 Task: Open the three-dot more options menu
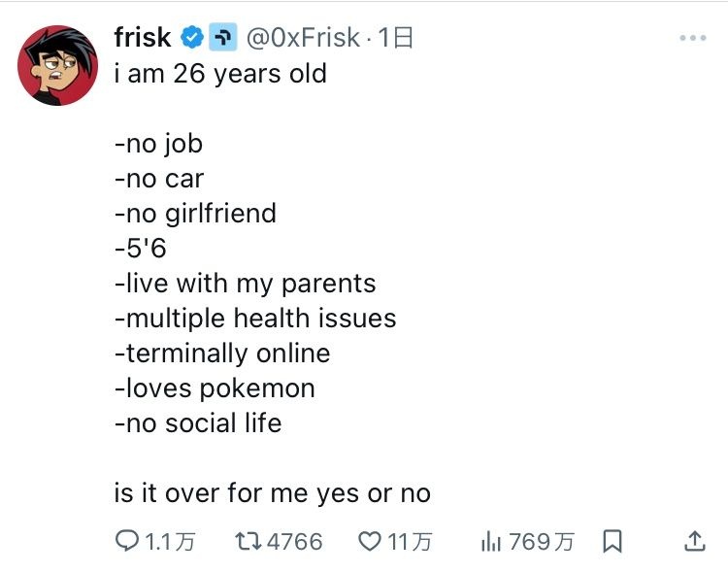tap(693, 38)
